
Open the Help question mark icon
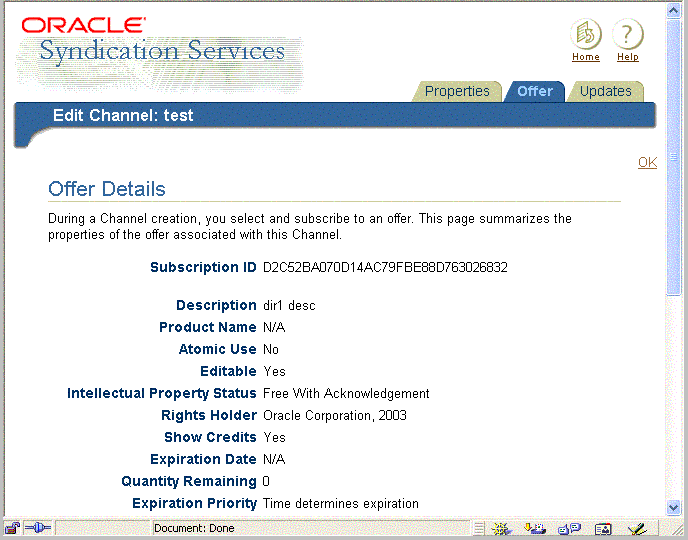[x=627, y=34]
